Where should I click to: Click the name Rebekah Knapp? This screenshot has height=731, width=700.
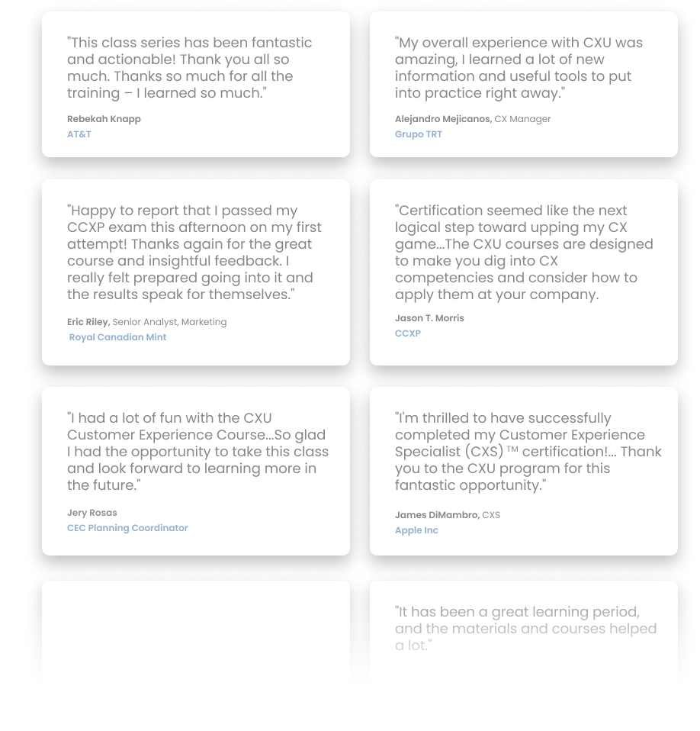point(104,119)
